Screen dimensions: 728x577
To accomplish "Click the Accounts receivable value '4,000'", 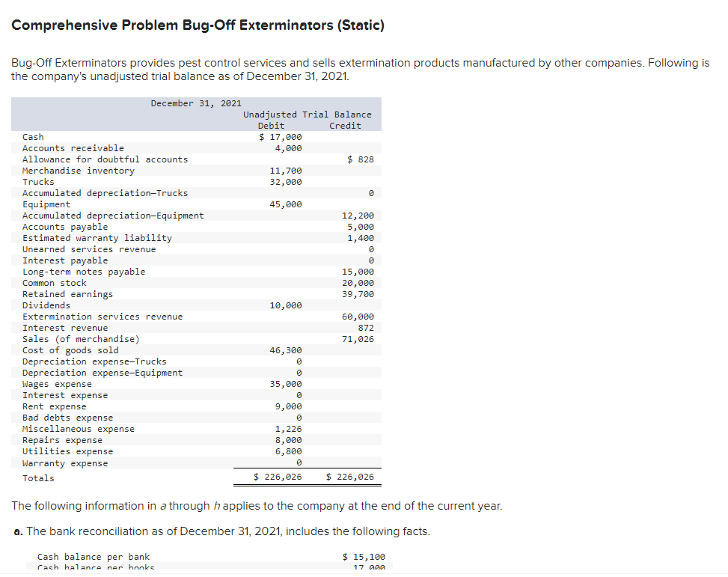I will click(288, 147).
